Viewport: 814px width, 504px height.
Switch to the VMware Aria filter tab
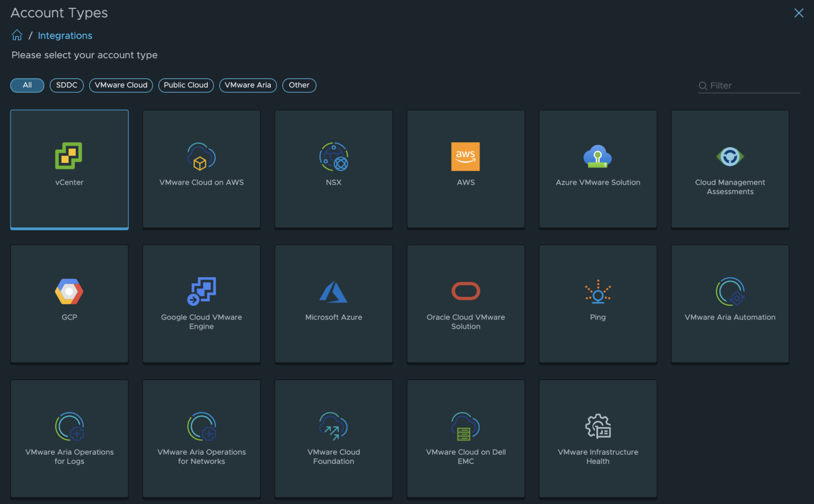[x=247, y=85]
